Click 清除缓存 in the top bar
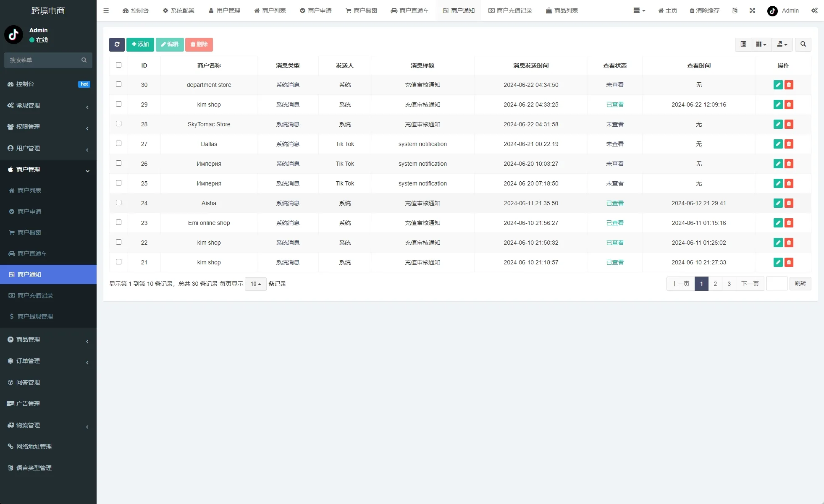This screenshot has width=824, height=504. click(x=705, y=10)
